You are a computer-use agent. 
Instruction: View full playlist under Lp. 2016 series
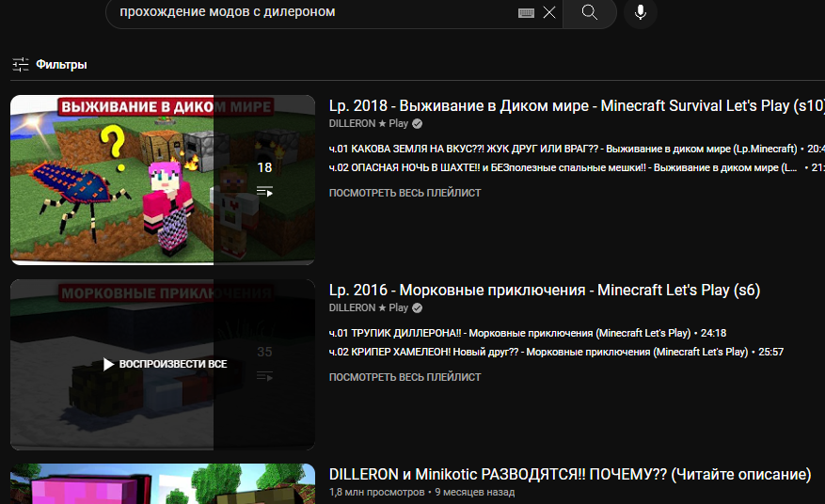405,377
